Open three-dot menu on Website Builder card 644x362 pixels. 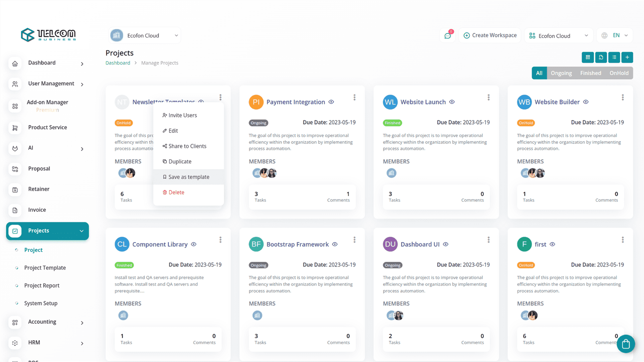(623, 98)
